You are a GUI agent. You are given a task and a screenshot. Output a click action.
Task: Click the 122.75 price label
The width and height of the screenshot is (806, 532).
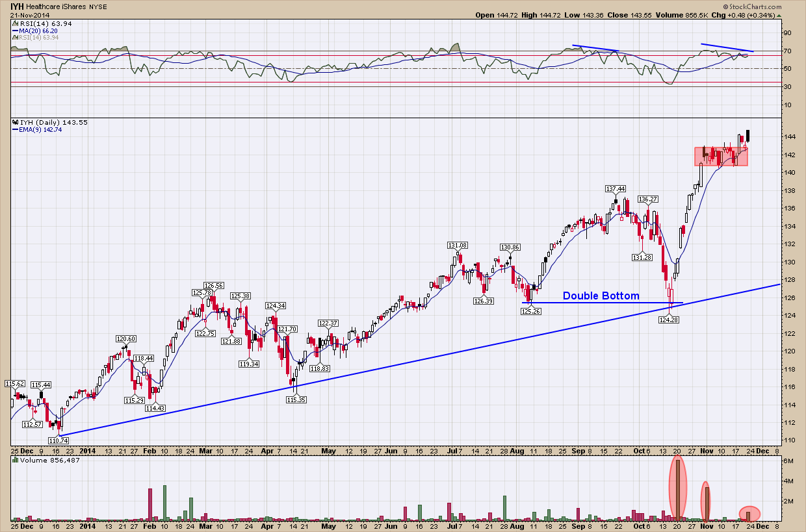point(205,333)
